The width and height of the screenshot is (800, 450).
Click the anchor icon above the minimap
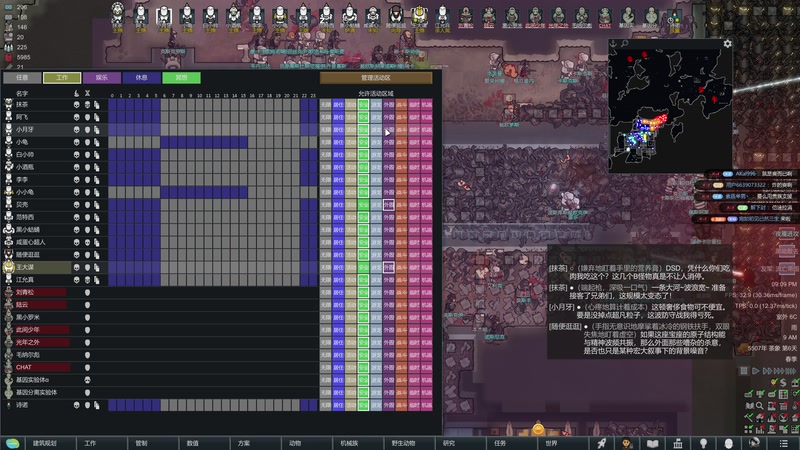click(614, 44)
